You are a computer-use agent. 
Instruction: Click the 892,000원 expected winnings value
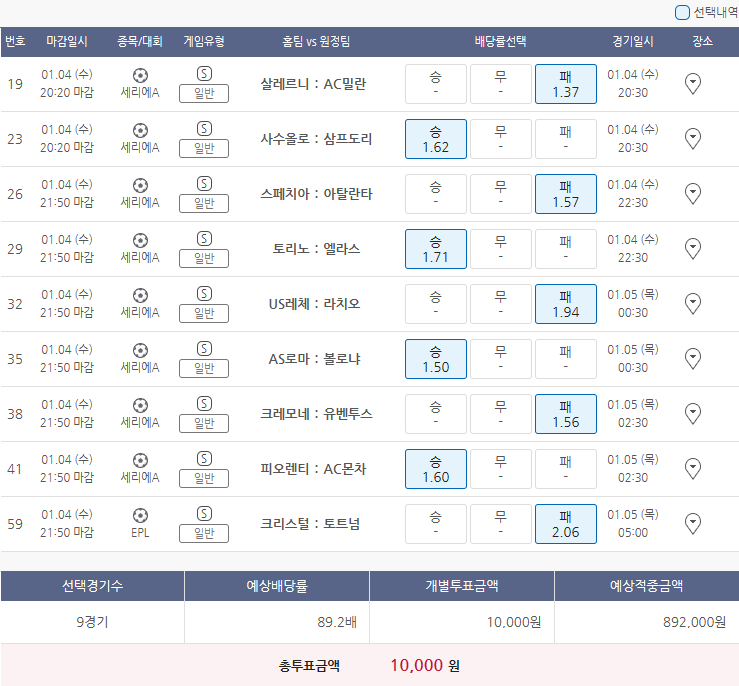point(694,622)
